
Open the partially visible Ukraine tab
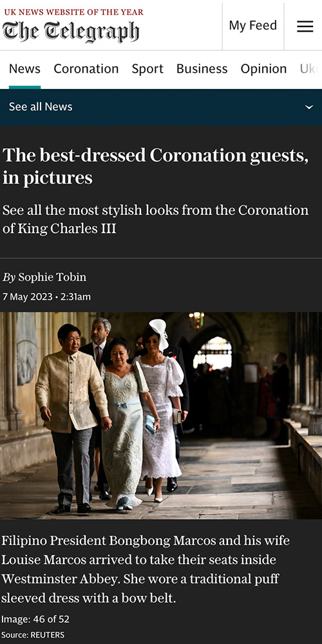tap(310, 69)
